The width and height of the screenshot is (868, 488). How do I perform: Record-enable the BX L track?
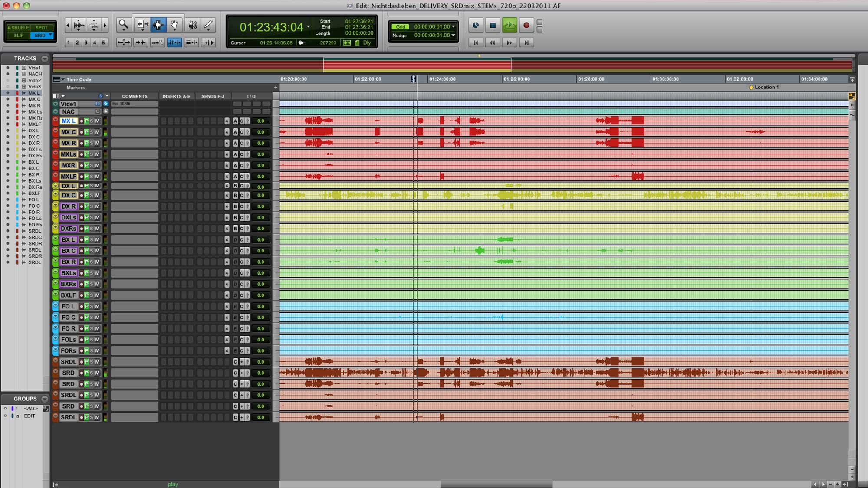coord(81,239)
